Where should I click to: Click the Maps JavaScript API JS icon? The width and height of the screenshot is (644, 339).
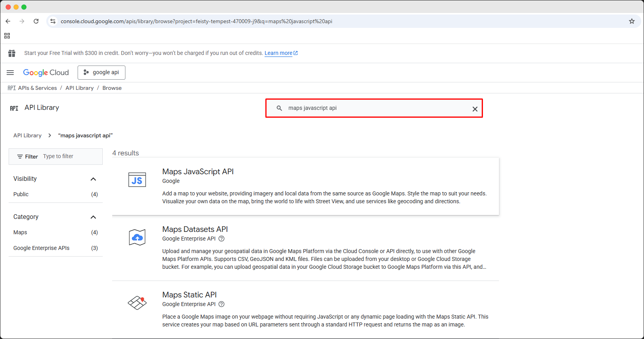137,180
